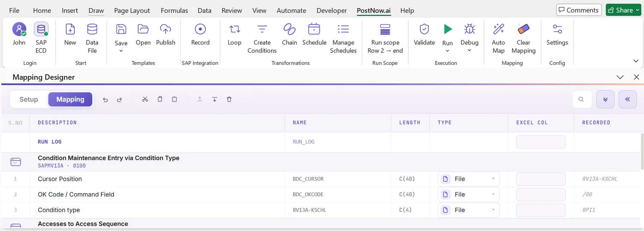Viewport: 644px width, 231px height.
Task: Close the Mapping Designer pane
Action: (x=636, y=77)
